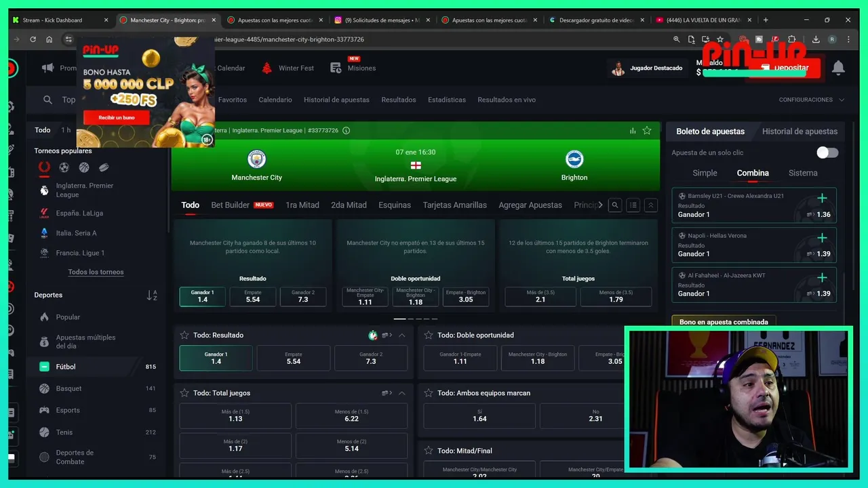Open the Esquinas tab
Image resolution: width=868 pixels, height=488 pixels.
[x=395, y=205]
